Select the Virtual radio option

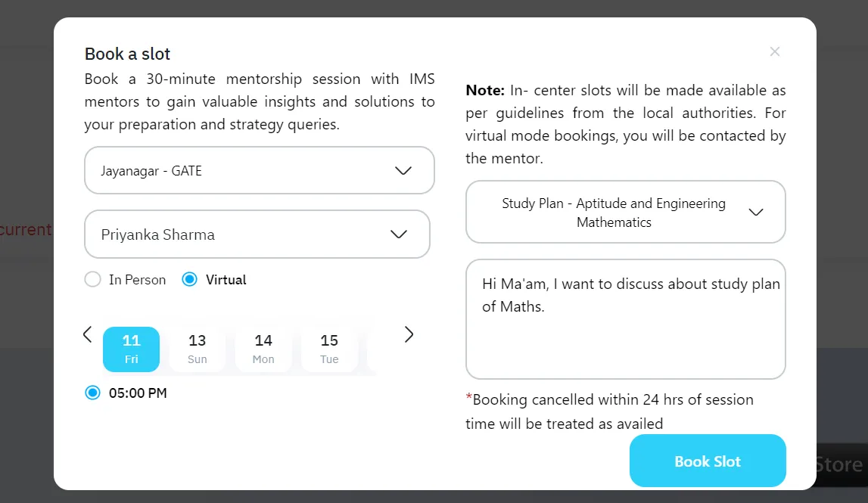click(x=190, y=280)
